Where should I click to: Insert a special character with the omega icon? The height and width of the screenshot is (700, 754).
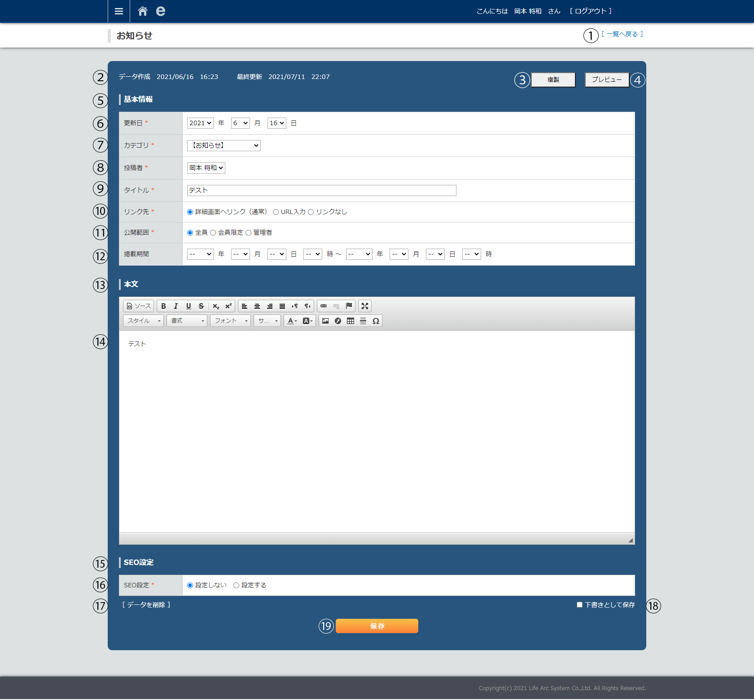point(376,321)
